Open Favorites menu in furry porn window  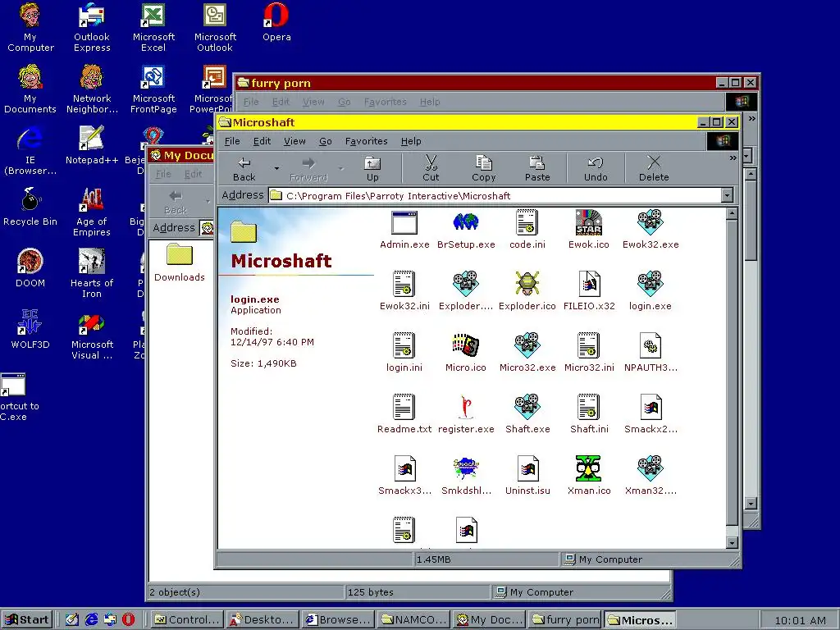coord(386,102)
